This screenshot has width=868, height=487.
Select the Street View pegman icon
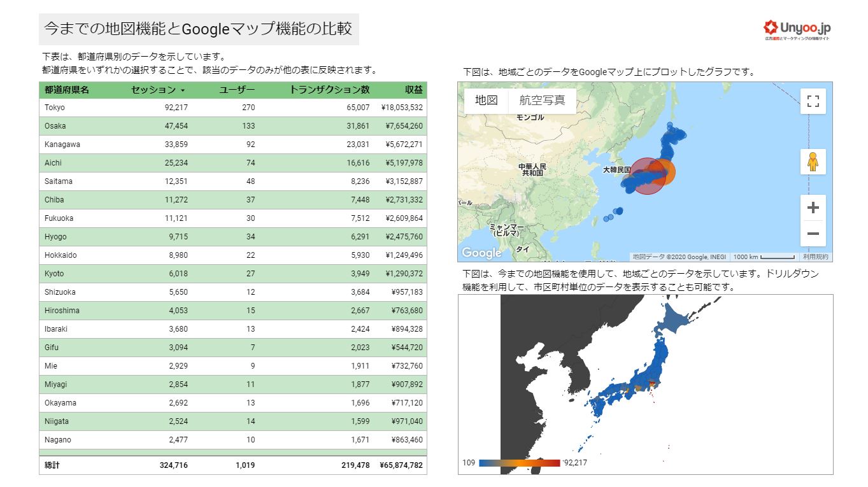point(813,162)
